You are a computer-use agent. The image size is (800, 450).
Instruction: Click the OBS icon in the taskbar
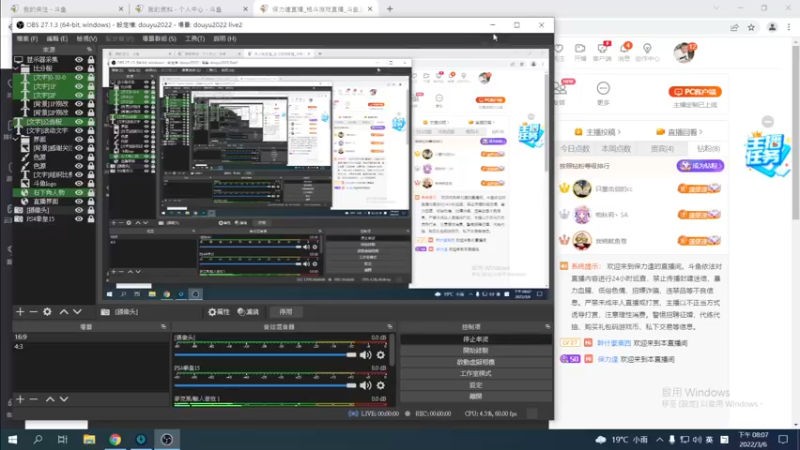coord(167,439)
